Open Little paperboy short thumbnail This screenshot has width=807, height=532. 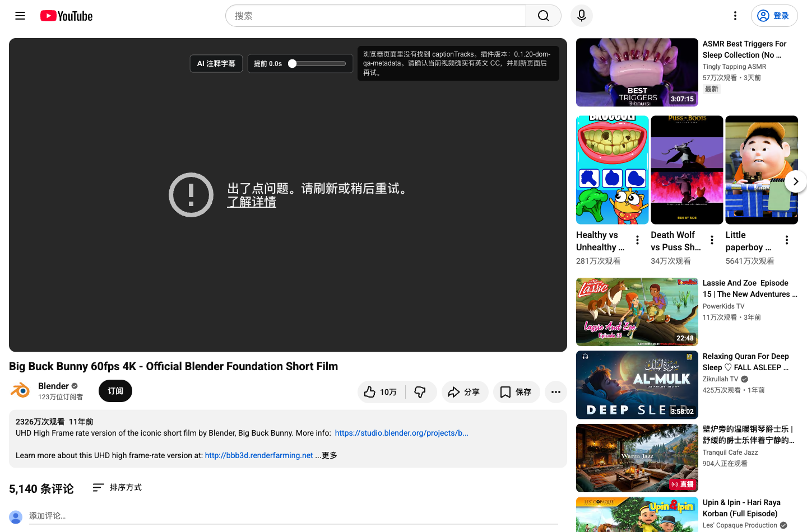coord(762,170)
